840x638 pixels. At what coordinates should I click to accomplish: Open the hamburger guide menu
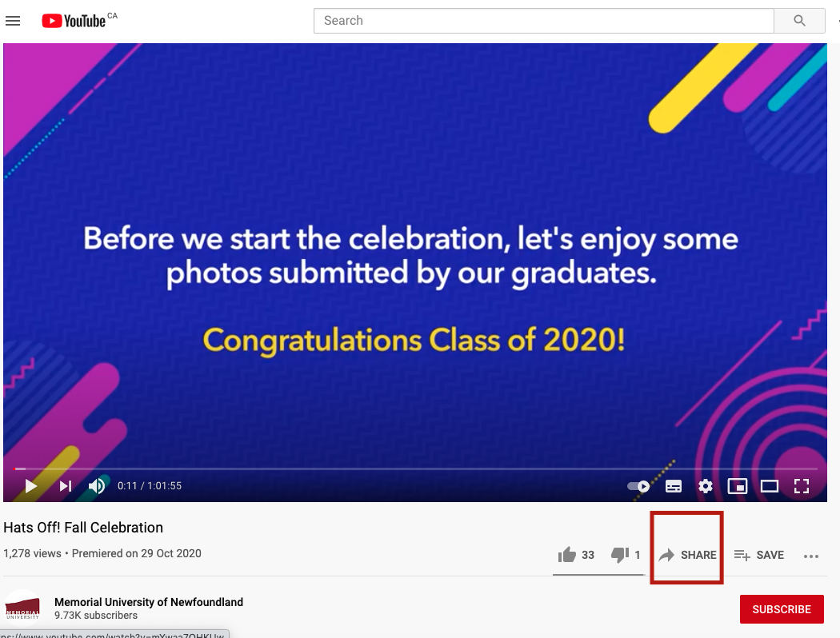coord(13,21)
